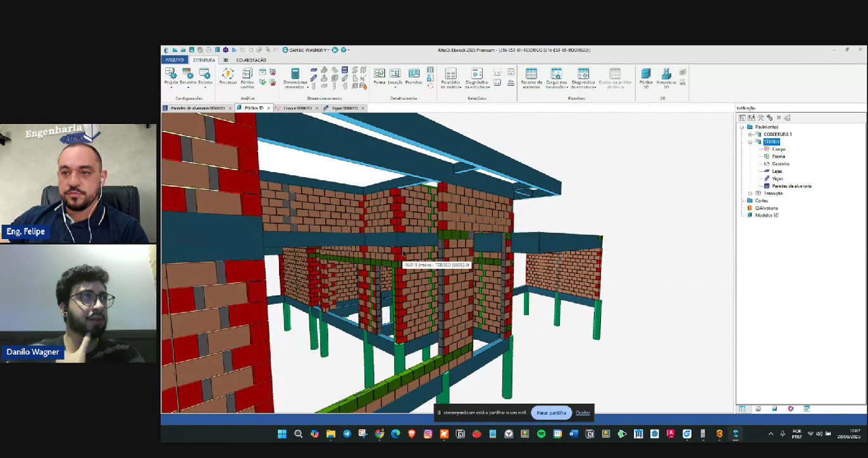The image size is (868, 458).
Task: Click the Dimensionar elementos calculator icon
Action: (295, 75)
